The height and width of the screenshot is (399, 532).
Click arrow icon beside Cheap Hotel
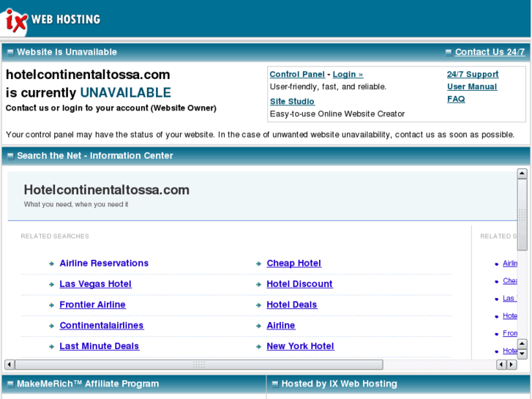point(258,264)
